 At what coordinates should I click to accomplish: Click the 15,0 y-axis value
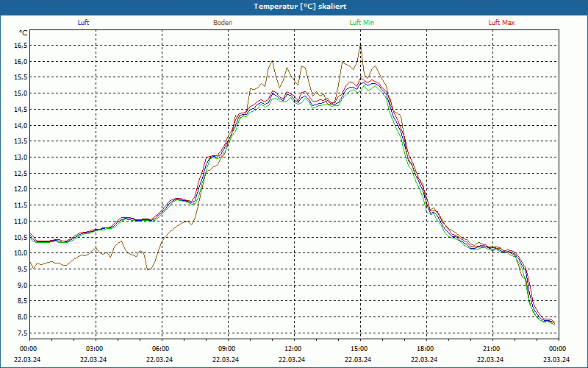[x=21, y=93]
